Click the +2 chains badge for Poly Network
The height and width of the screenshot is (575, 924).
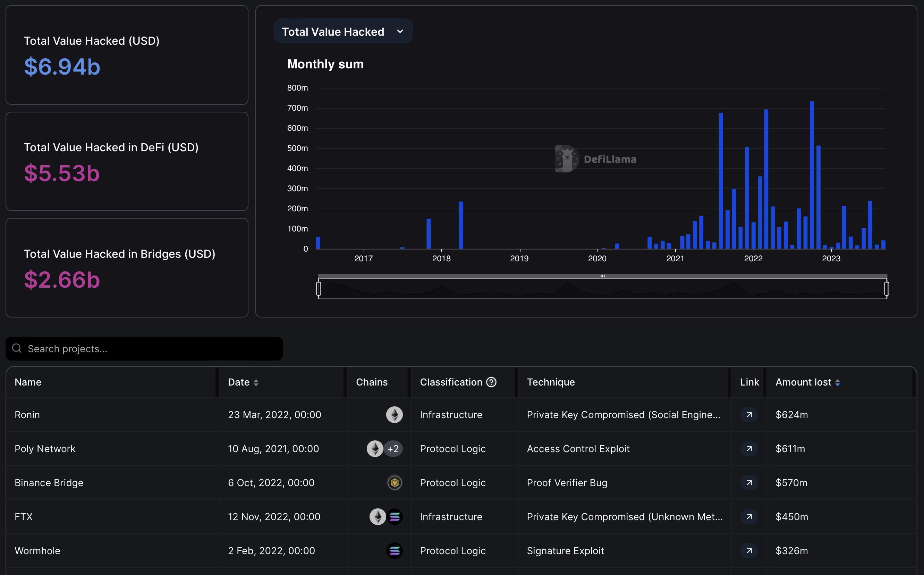point(393,449)
